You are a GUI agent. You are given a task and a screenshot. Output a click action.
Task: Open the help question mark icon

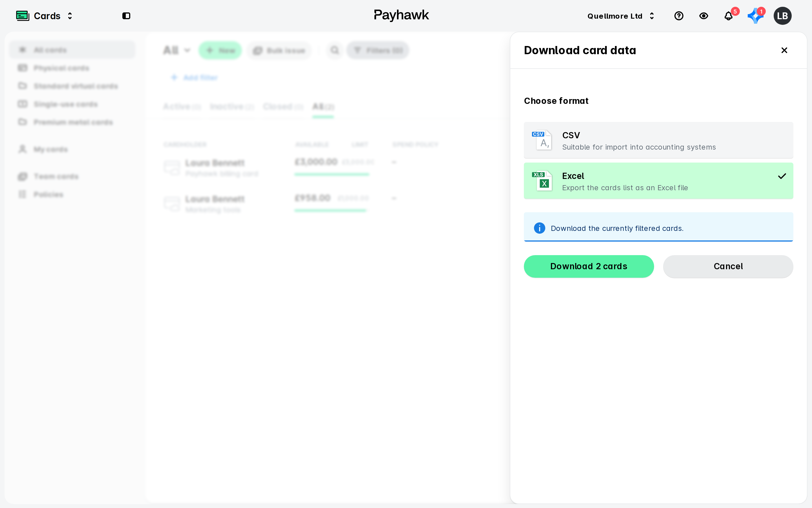click(x=679, y=16)
